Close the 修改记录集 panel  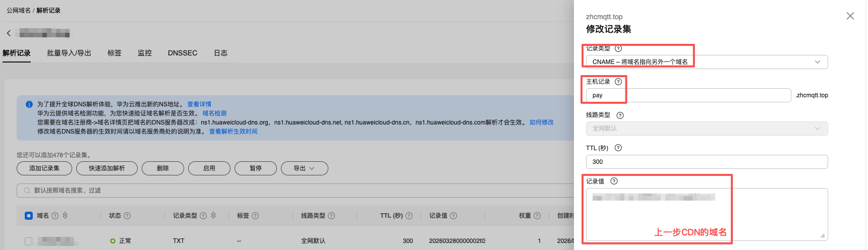click(x=850, y=16)
